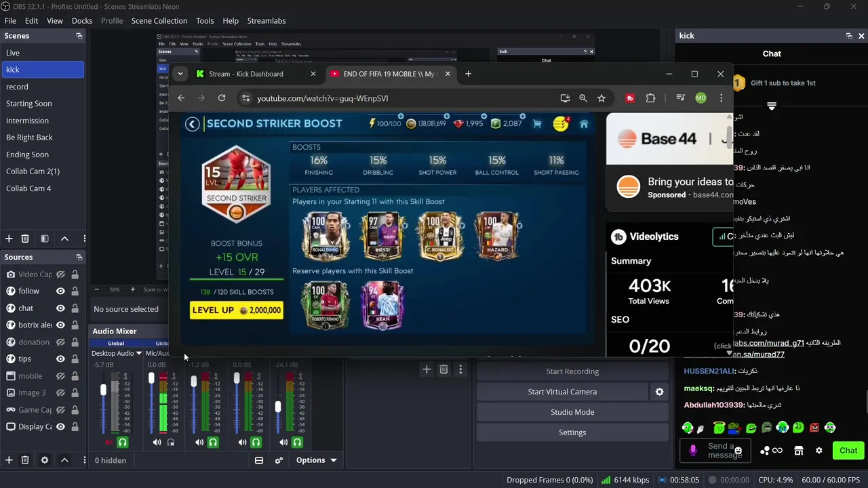The image size is (868, 488).
Task: Move scene up with arrow icon
Action: pos(64,239)
